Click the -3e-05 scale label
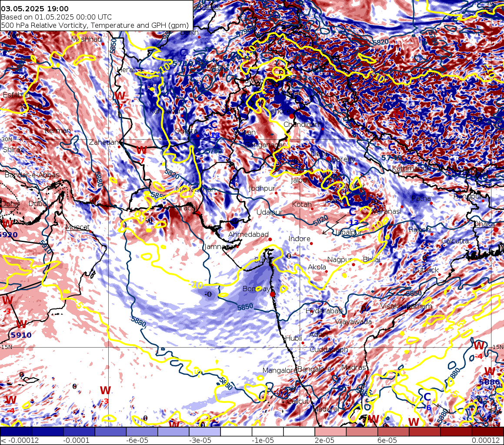 point(201,441)
